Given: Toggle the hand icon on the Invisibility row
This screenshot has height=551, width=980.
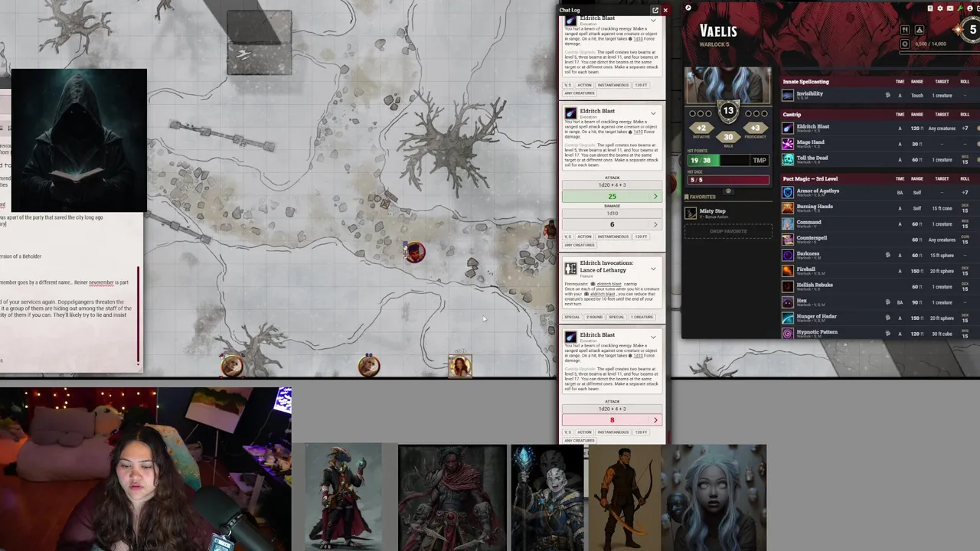Looking at the screenshot, I should tap(887, 96).
